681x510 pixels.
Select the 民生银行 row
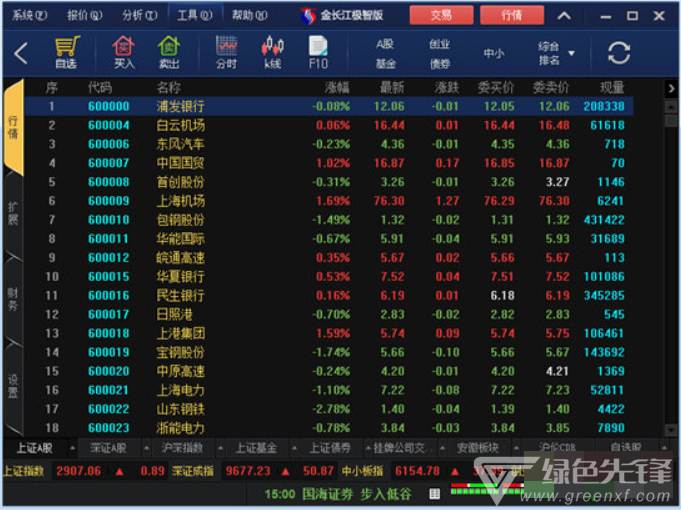pyautogui.click(x=329, y=296)
